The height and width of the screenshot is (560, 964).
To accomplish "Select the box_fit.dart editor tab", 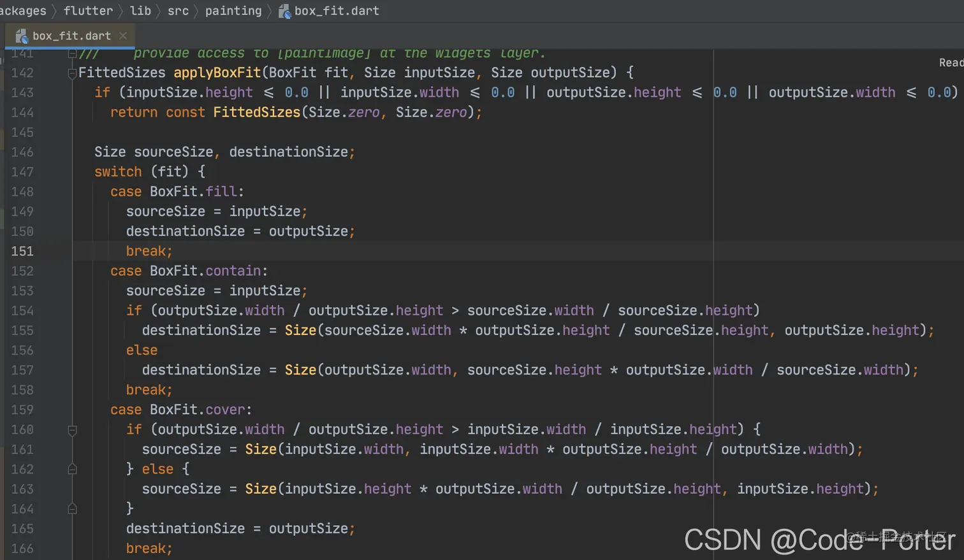I will coord(69,36).
